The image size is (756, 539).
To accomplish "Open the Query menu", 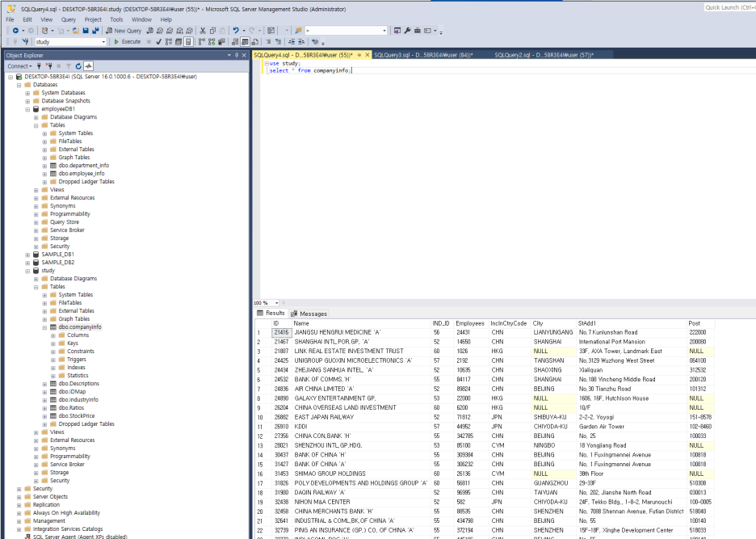I will click(69, 19).
